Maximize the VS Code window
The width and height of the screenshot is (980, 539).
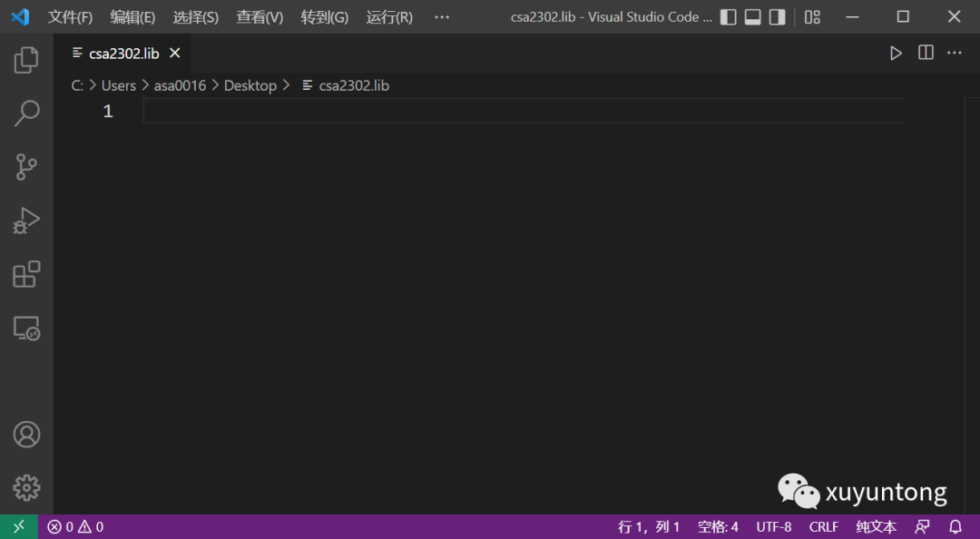tap(903, 17)
